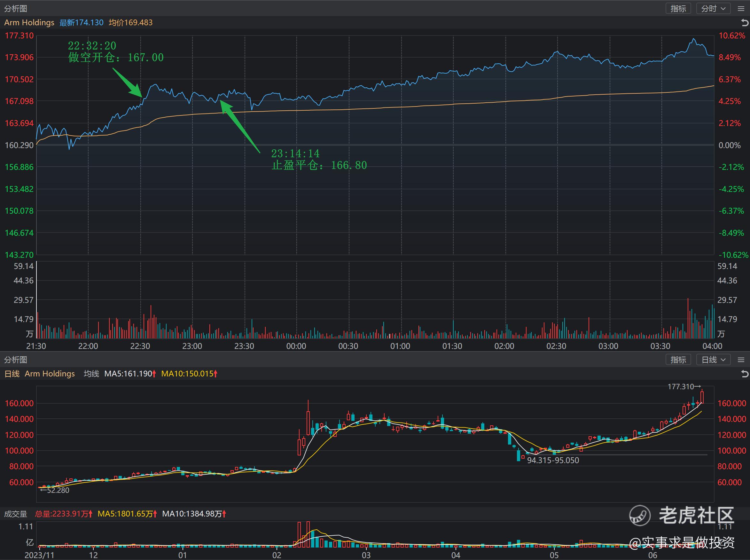The width and height of the screenshot is (750, 560).
Task: Click the 日线 Arm Holdings title label
Action: [x=39, y=374]
